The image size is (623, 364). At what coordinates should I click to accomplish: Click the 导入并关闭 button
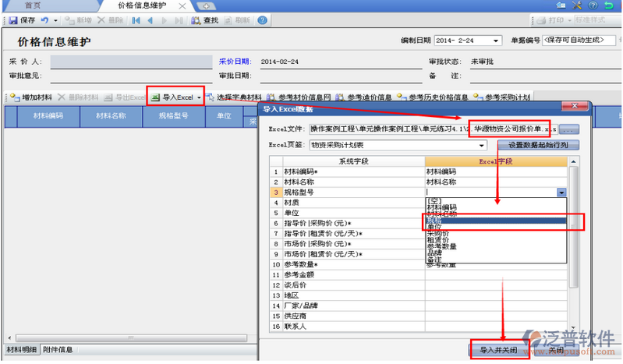pos(498,350)
